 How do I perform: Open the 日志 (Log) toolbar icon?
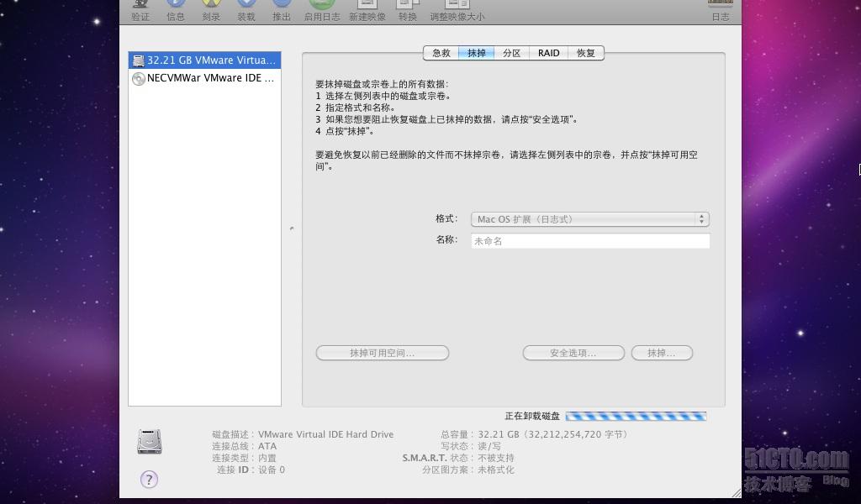[721, 5]
